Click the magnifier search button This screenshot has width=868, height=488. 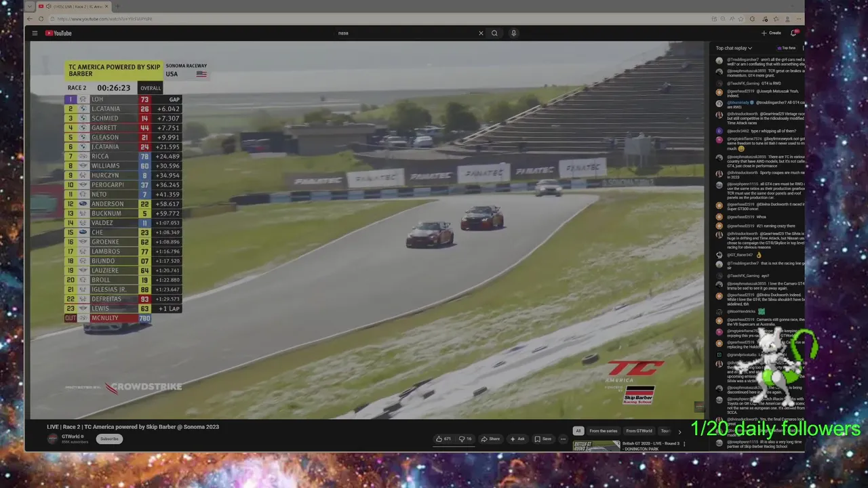[494, 33]
